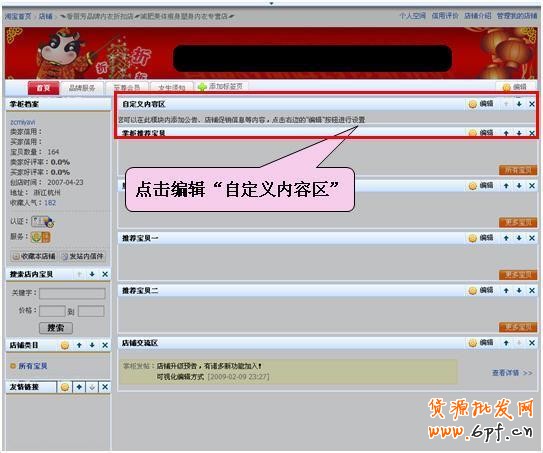
Task: Move 友情链接 module up
Action: (x=79, y=387)
